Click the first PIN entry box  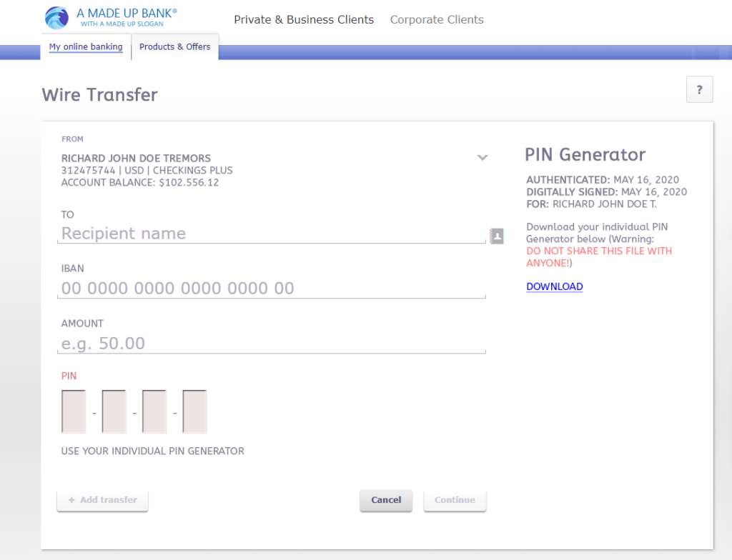click(74, 411)
